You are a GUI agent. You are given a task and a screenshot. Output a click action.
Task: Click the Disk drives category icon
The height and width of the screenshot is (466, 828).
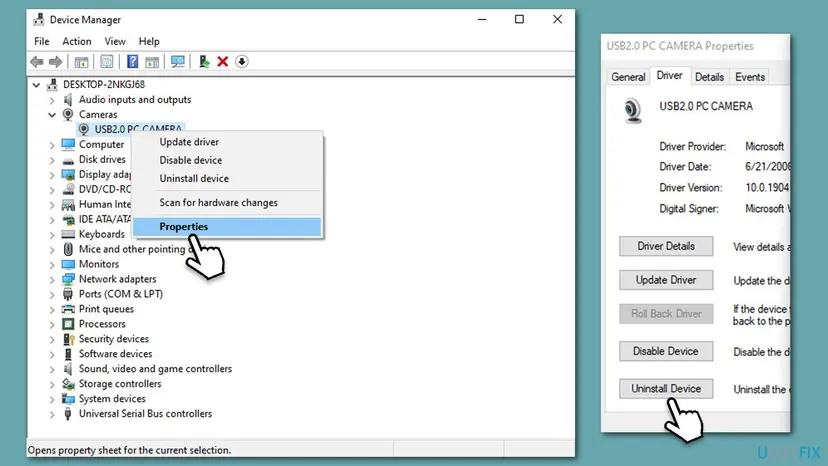point(68,160)
